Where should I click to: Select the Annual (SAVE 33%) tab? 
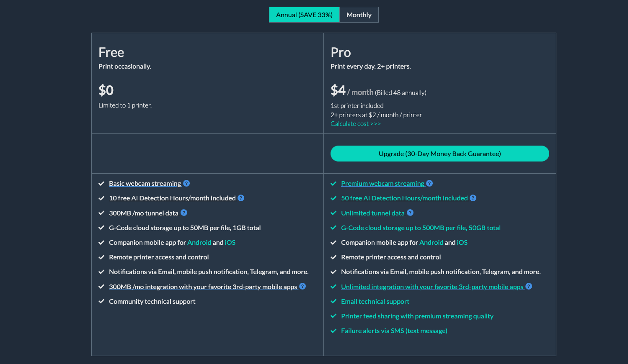[304, 15]
